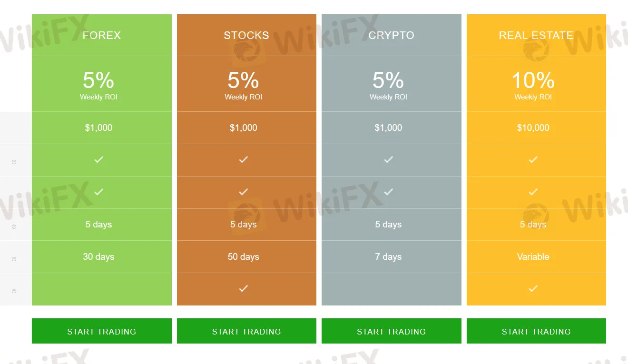This screenshot has height=364, width=628.
Task: Select the REAL ESTATE column header
Action: click(536, 35)
